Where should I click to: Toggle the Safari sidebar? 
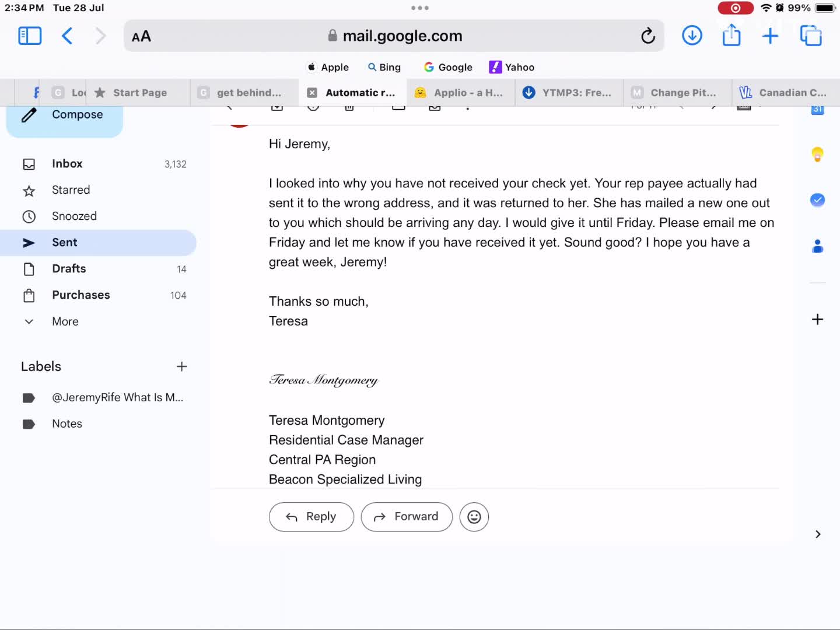point(30,36)
